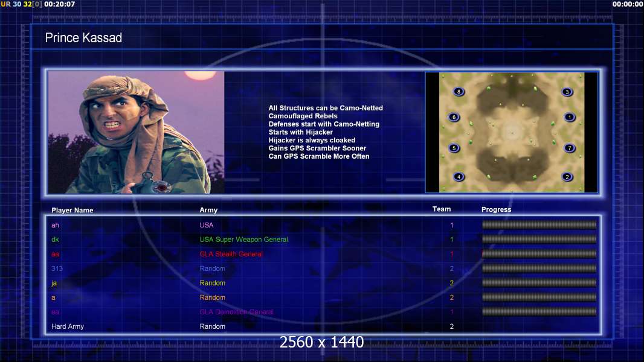The height and width of the screenshot is (362, 644).
Task: Select purple player name ea
Action: [x=55, y=312]
